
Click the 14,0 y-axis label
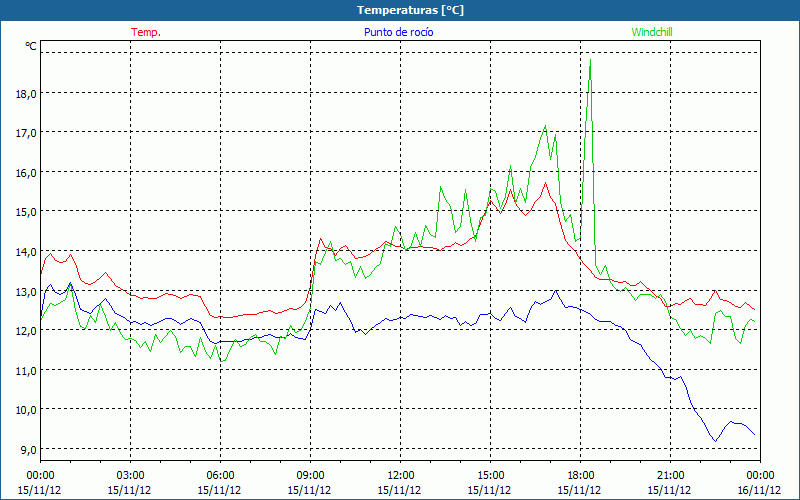27,252
